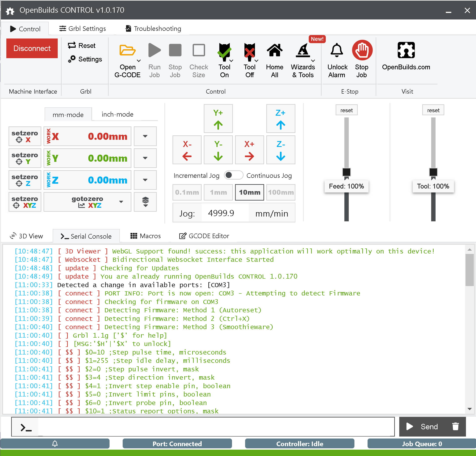Expand Open G-CODE dropdown arrow

click(139, 61)
